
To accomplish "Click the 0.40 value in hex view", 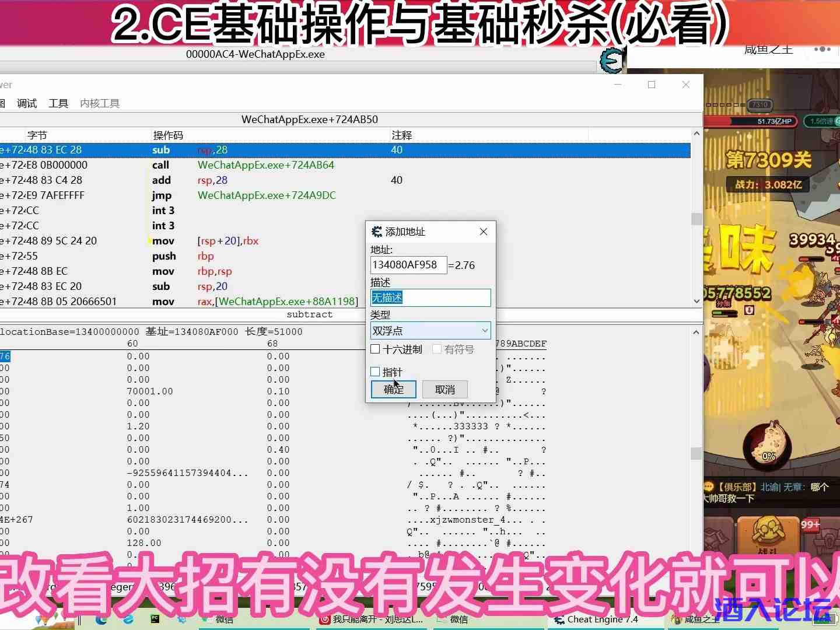I will 278,450.
